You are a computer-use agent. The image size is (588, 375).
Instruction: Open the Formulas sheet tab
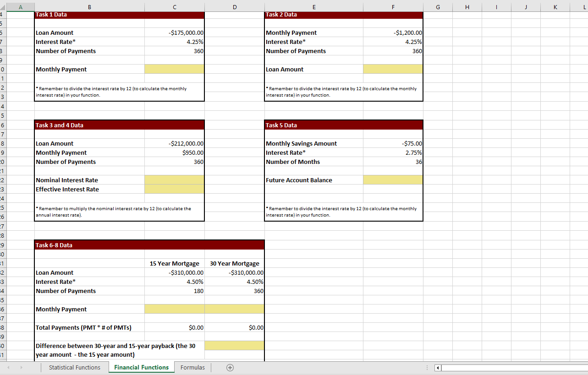[192, 367]
